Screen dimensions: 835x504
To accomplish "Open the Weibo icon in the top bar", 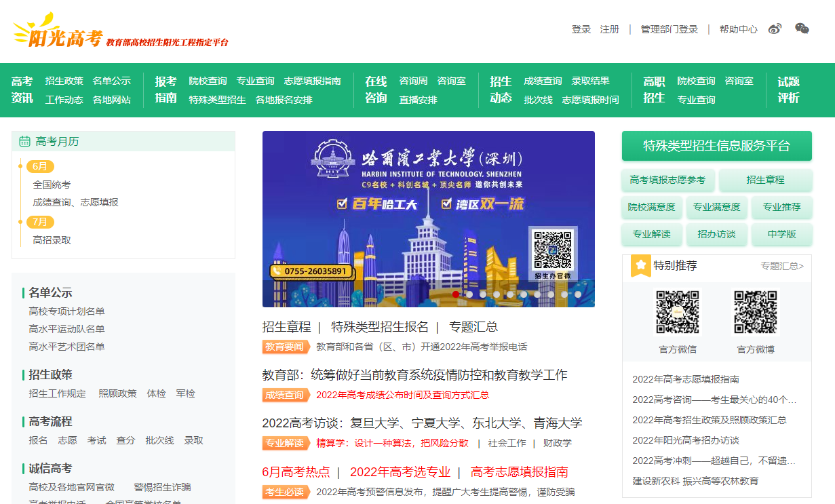I will [x=775, y=29].
